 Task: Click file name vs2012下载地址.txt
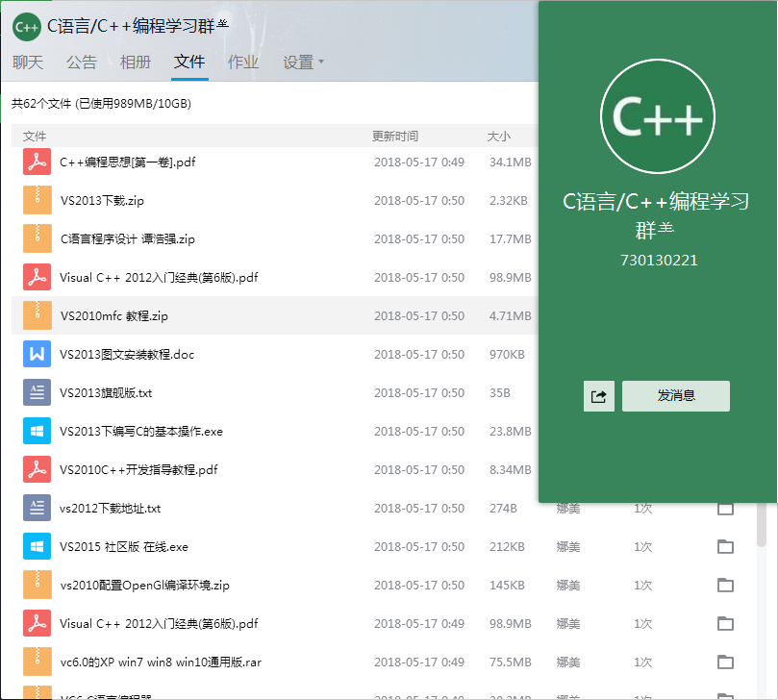[111, 509]
